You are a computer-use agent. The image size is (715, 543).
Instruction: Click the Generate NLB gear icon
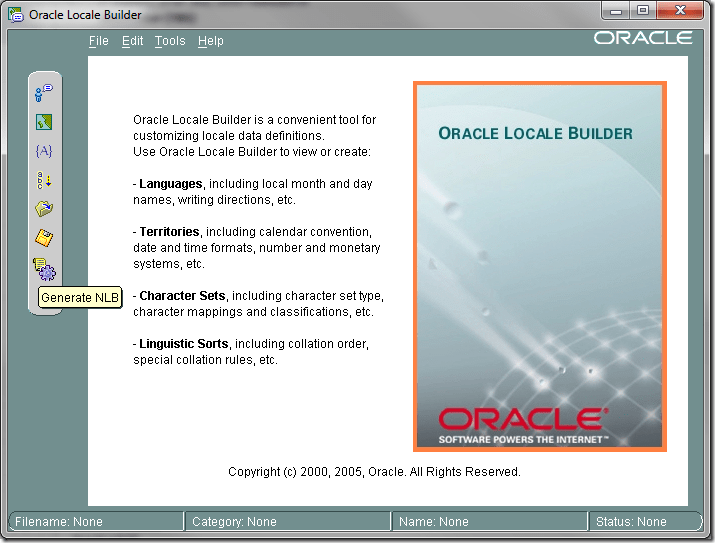pyautogui.click(x=44, y=269)
